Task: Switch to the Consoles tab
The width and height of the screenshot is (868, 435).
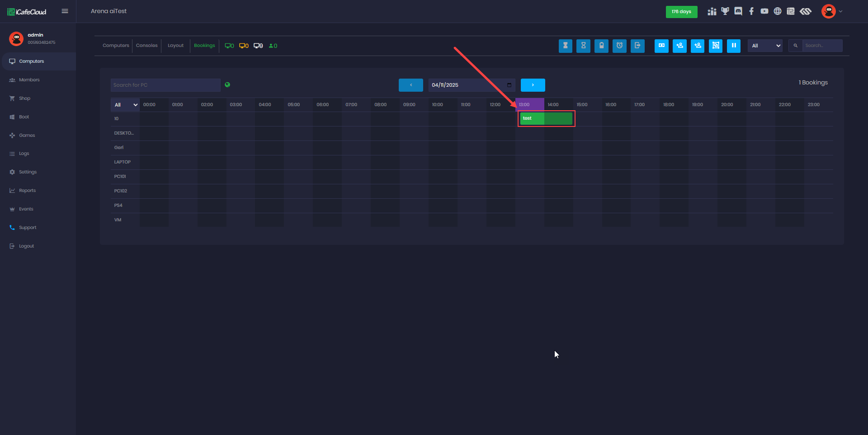Action: coord(146,46)
